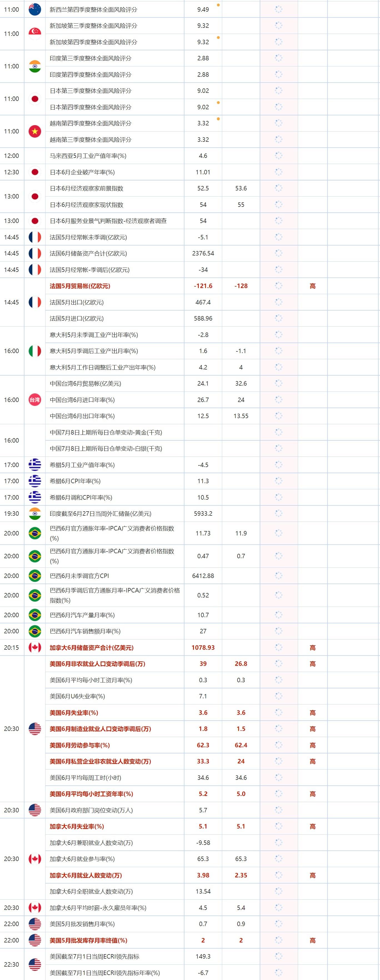Click the Italy flag icon

pyautogui.click(x=34, y=351)
